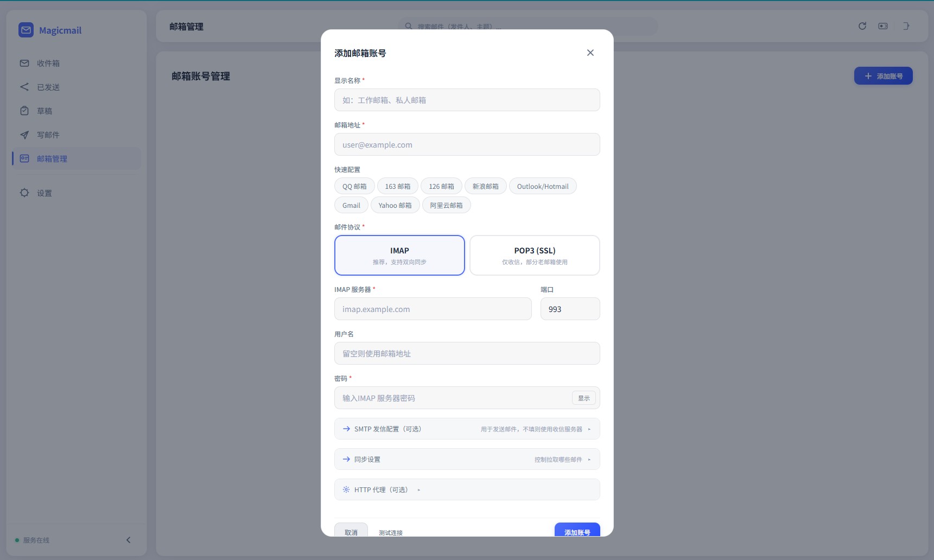Click the 添加账号 button on the 邮箱账号管理 page

pos(883,76)
